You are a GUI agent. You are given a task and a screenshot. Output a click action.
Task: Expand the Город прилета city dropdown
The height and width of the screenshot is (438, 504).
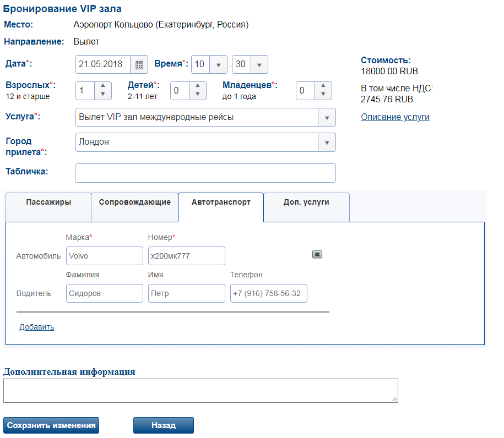pos(327,143)
